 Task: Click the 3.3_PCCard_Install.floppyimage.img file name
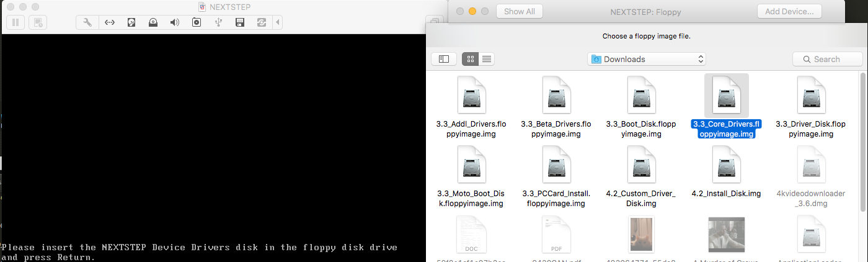(556, 198)
